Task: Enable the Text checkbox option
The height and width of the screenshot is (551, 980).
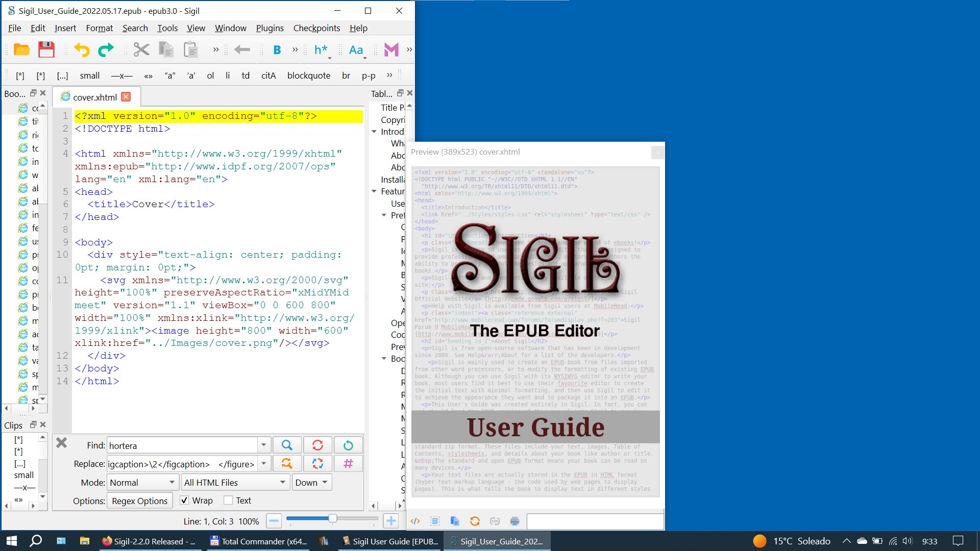Action: click(228, 500)
